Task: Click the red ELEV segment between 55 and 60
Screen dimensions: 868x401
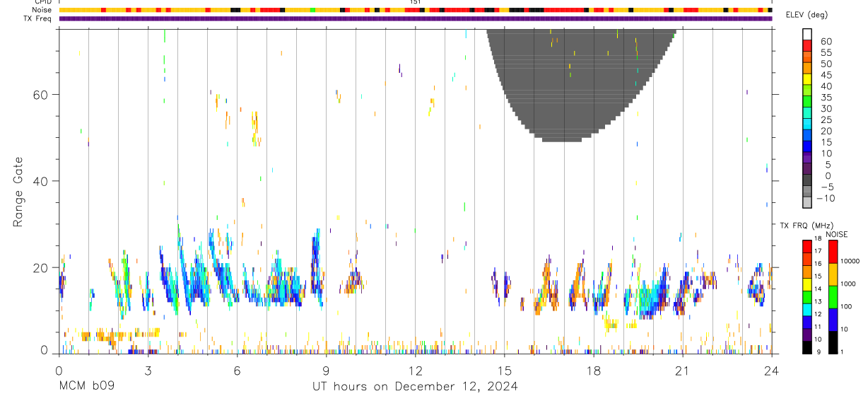Action: [807, 45]
